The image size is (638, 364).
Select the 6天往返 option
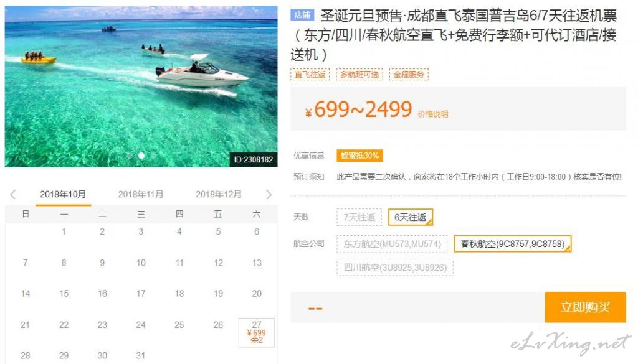[410, 217]
